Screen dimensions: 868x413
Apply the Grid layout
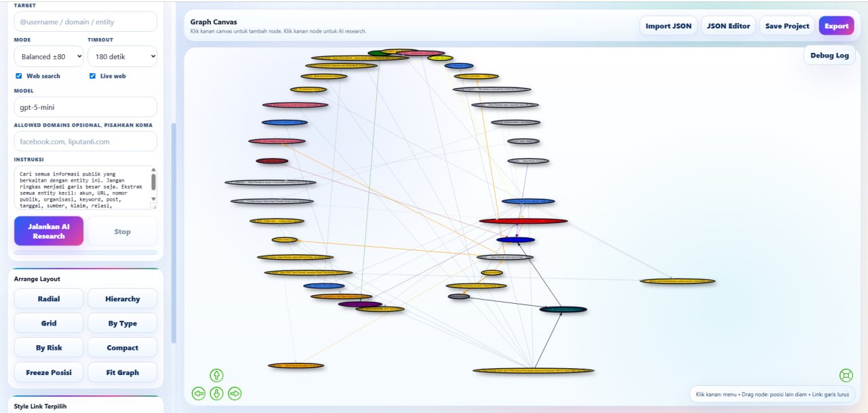pos(49,323)
